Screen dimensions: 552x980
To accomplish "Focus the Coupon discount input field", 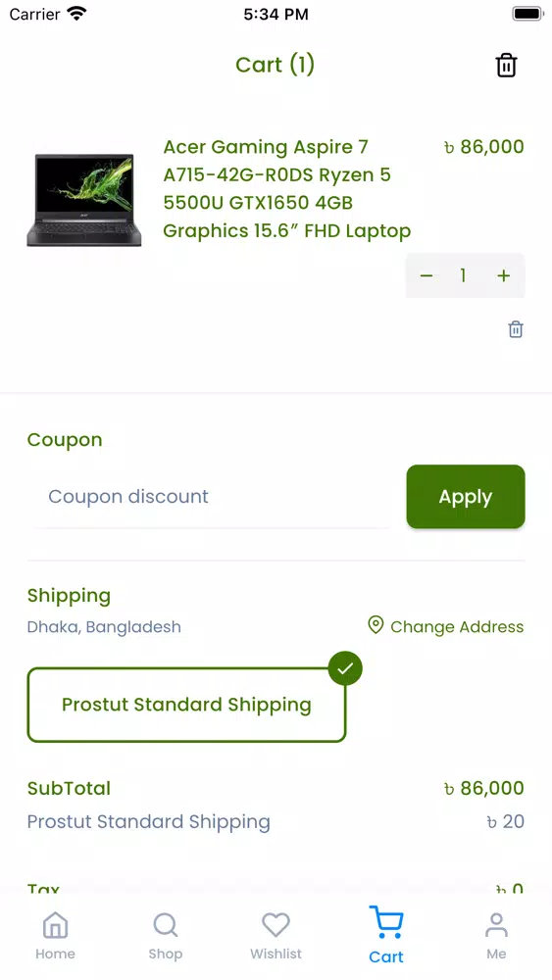I will point(212,497).
